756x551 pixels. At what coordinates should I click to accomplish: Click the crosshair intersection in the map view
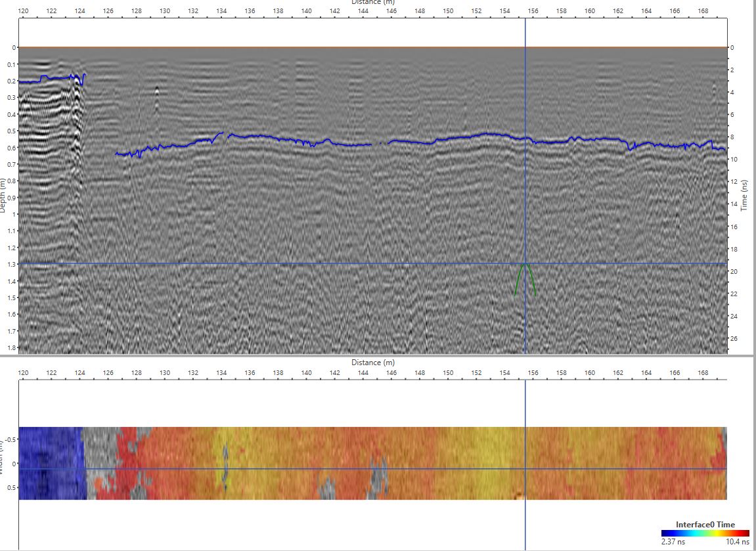click(x=525, y=468)
